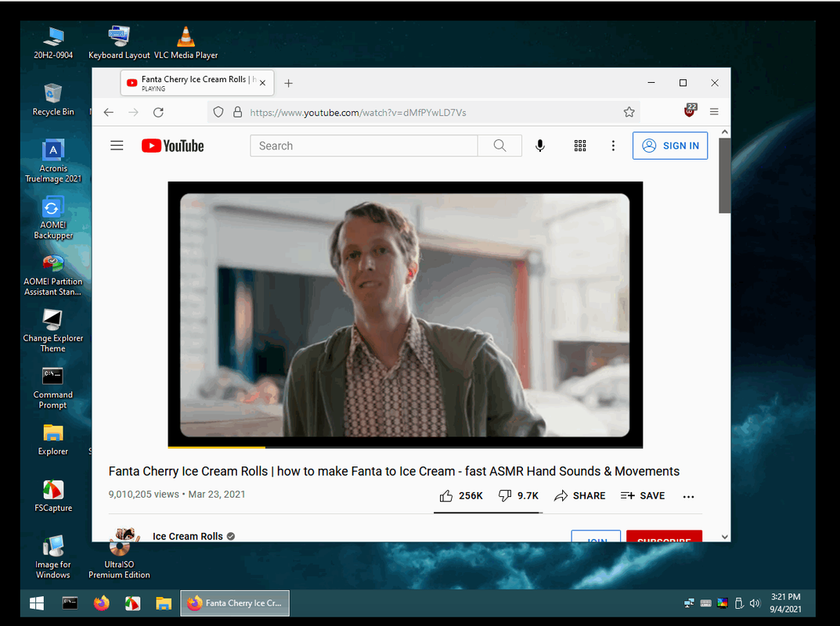Share the video
This screenshot has width=840, height=626.
point(579,496)
